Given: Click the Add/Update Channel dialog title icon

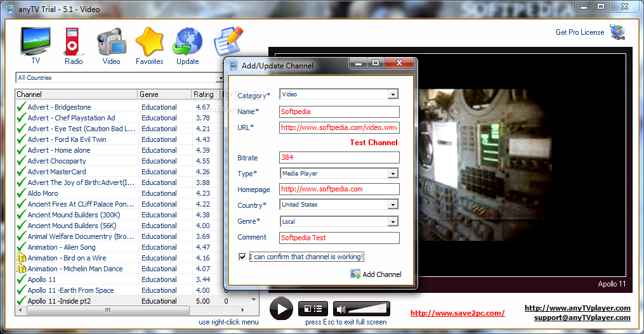Looking at the screenshot, I should [233, 66].
